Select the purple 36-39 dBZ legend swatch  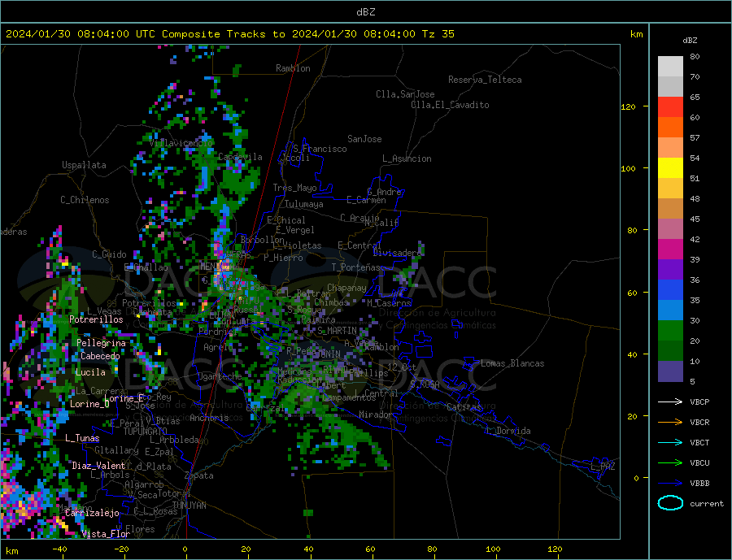pos(670,270)
